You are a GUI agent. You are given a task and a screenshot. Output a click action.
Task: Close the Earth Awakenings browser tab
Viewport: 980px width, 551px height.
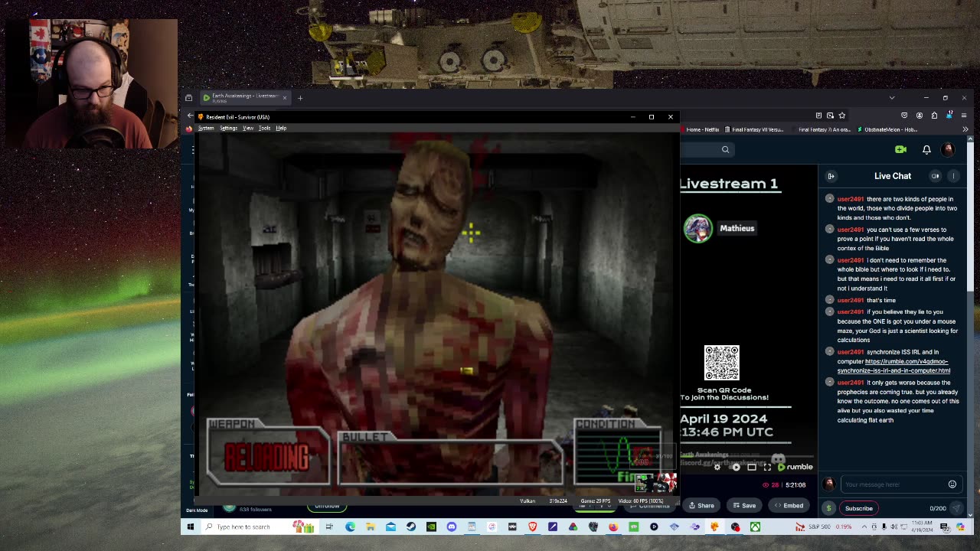285,97
